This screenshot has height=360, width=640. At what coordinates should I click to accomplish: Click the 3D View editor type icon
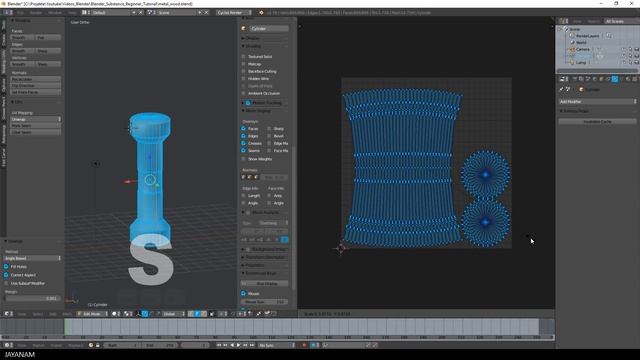coord(8,314)
